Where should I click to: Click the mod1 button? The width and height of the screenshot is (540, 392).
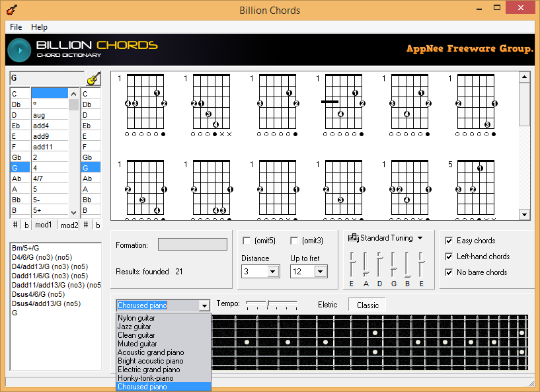44,225
